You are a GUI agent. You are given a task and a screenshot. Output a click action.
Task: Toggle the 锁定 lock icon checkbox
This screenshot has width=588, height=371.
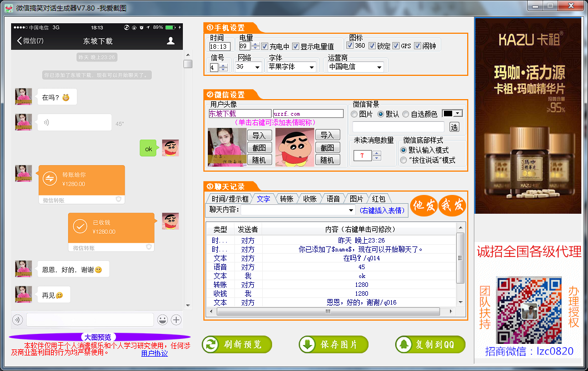pyautogui.click(x=372, y=46)
